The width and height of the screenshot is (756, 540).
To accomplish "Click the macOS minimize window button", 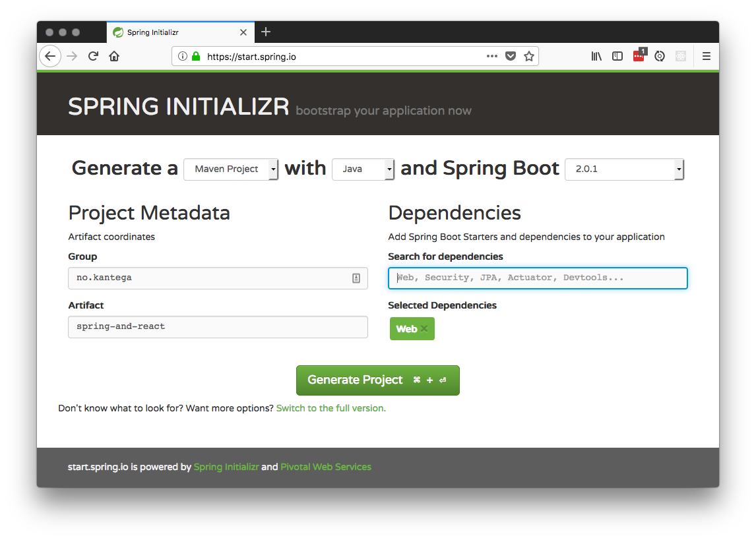I will [63, 32].
